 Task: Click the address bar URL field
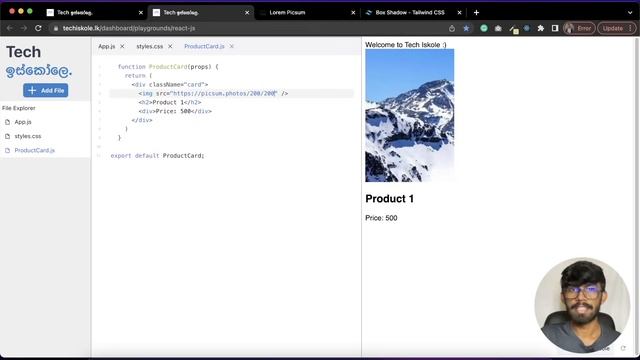tap(249, 28)
